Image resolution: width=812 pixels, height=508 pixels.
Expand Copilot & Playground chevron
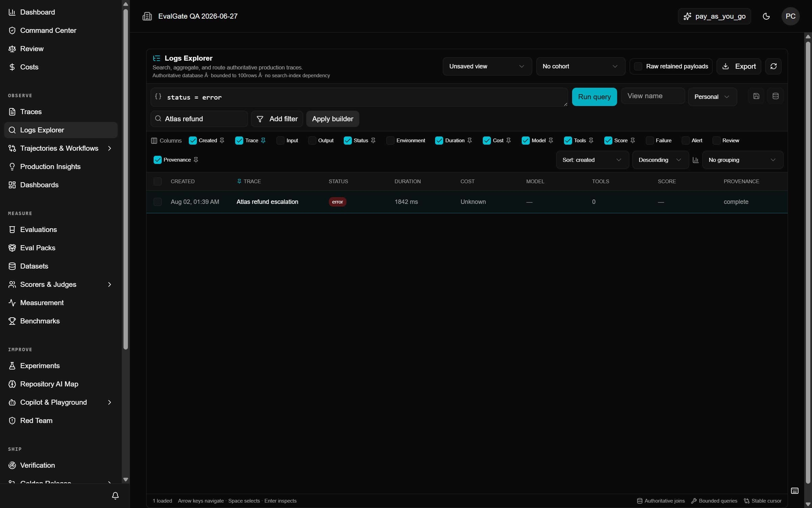tap(109, 402)
